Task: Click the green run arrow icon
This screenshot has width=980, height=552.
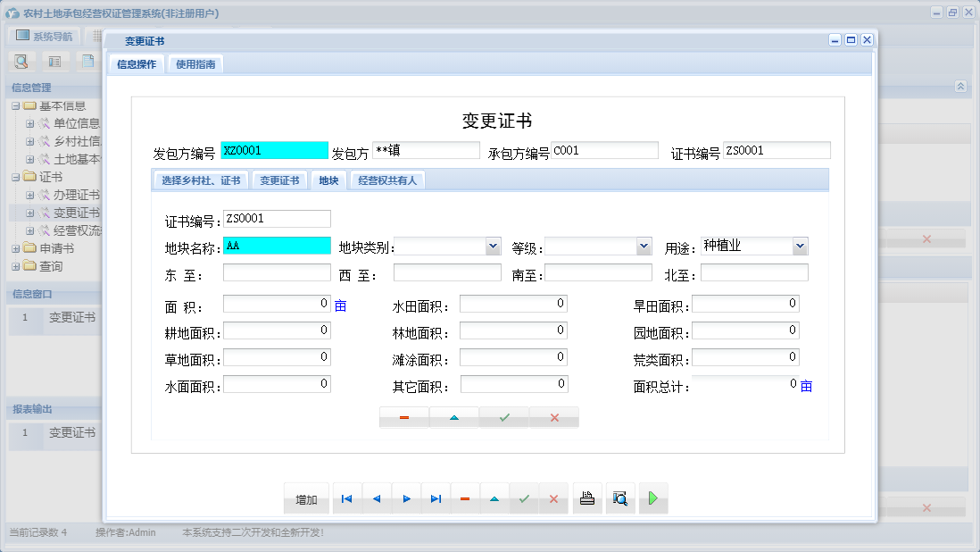Action: tap(652, 498)
